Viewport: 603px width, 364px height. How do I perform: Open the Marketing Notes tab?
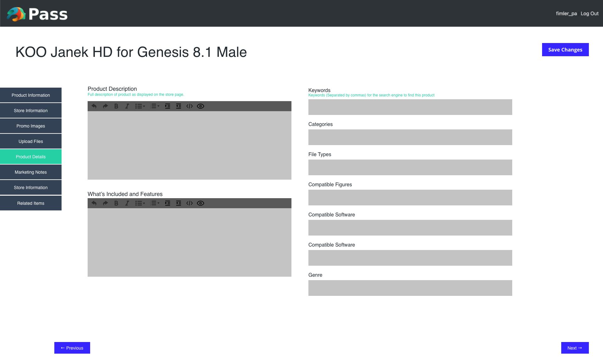tap(31, 172)
